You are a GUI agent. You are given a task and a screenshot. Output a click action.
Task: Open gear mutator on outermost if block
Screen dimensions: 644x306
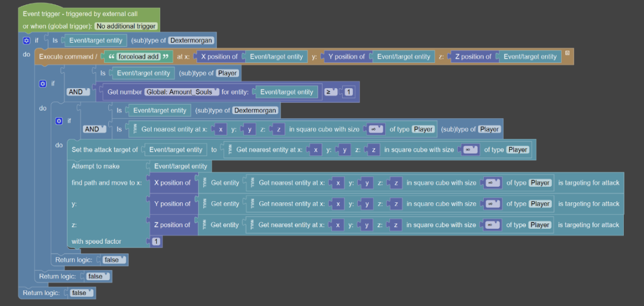pos(26,41)
